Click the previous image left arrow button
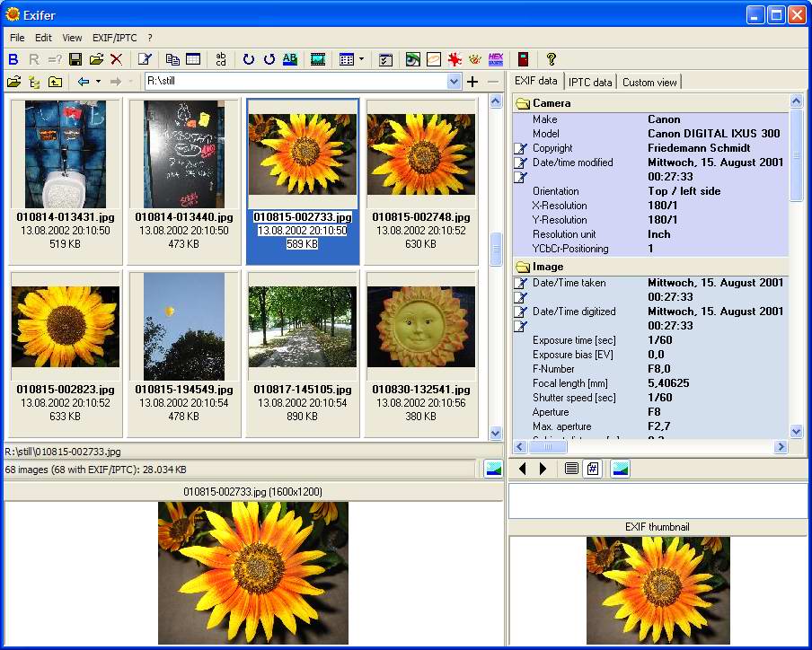 (524, 469)
